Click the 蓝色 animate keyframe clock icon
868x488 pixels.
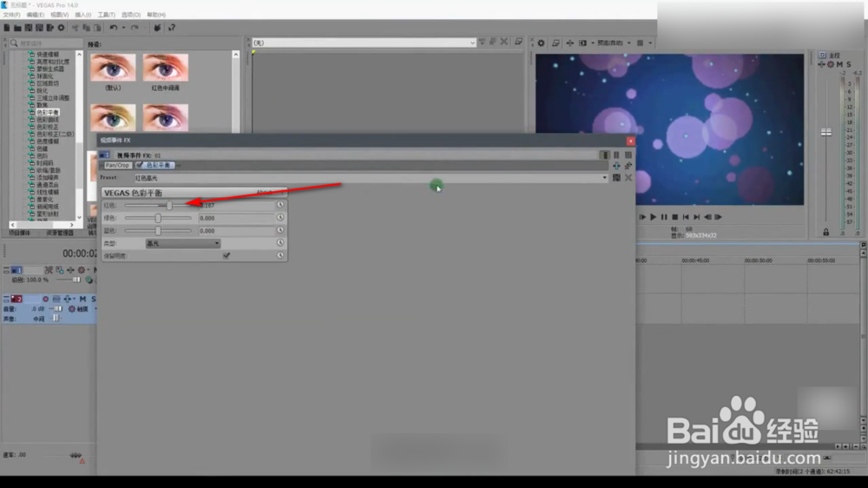click(x=280, y=230)
